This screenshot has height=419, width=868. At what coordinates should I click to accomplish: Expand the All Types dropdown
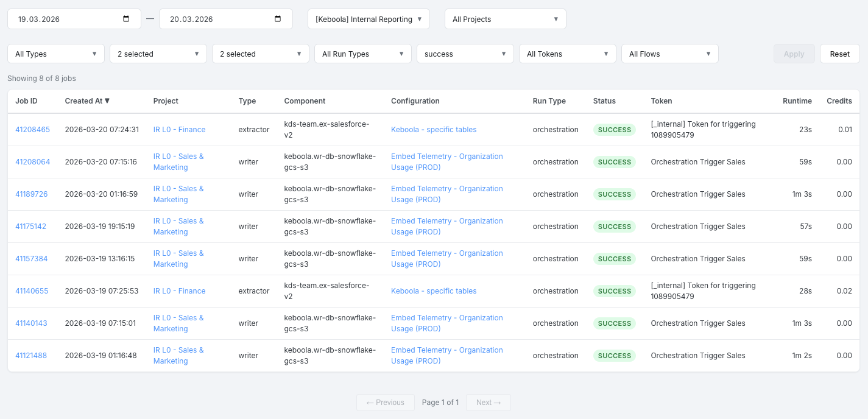56,54
